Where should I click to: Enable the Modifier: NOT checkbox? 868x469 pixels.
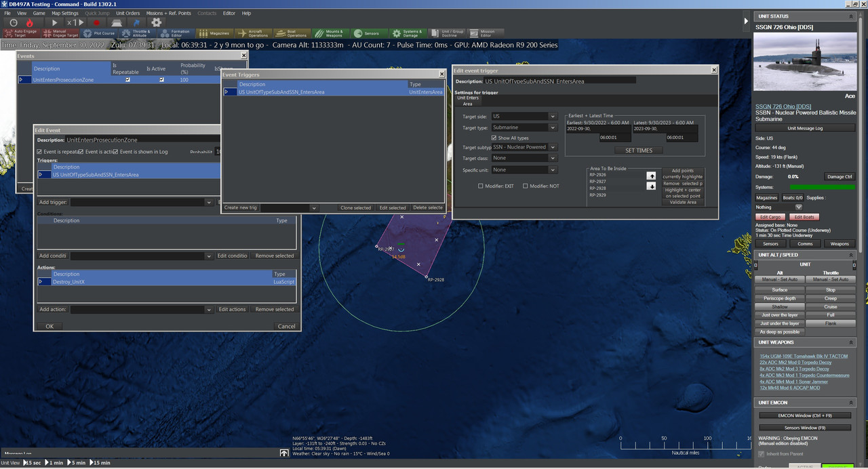coord(525,186)
